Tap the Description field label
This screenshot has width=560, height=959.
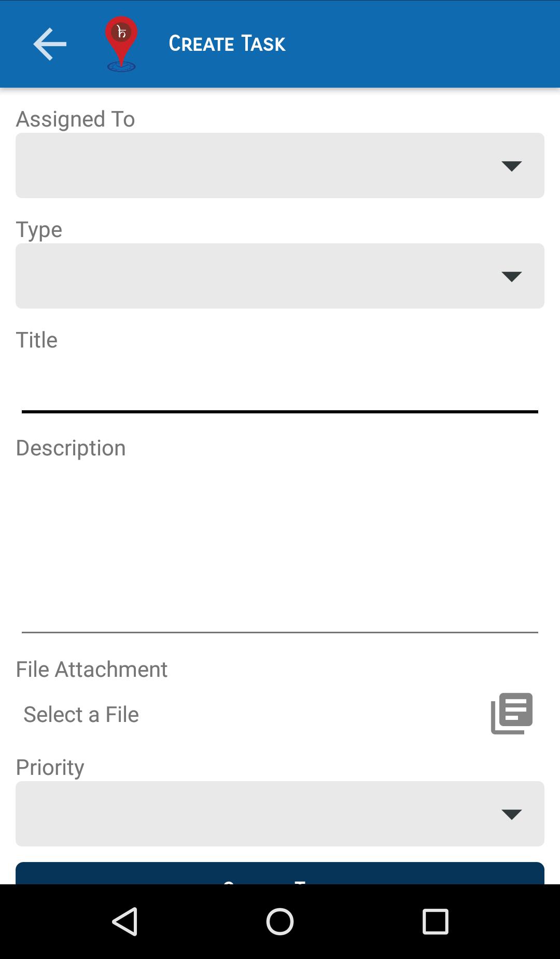click(x=71, y=448)
